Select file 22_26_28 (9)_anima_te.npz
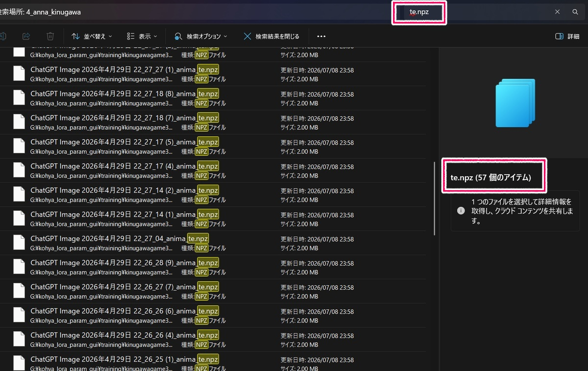This screenshot has height=371, width=588. [x=213, y=266]
